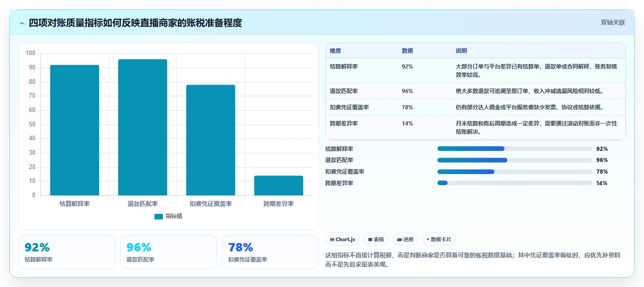Click the 92% stat card for 结算解释率

tap(67, 252)
